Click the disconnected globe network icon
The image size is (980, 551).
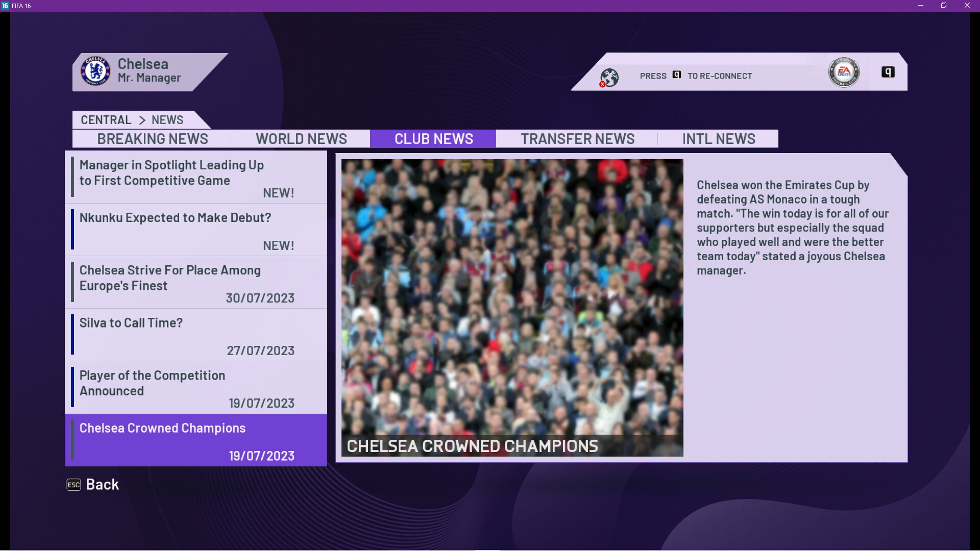[608, 78]
